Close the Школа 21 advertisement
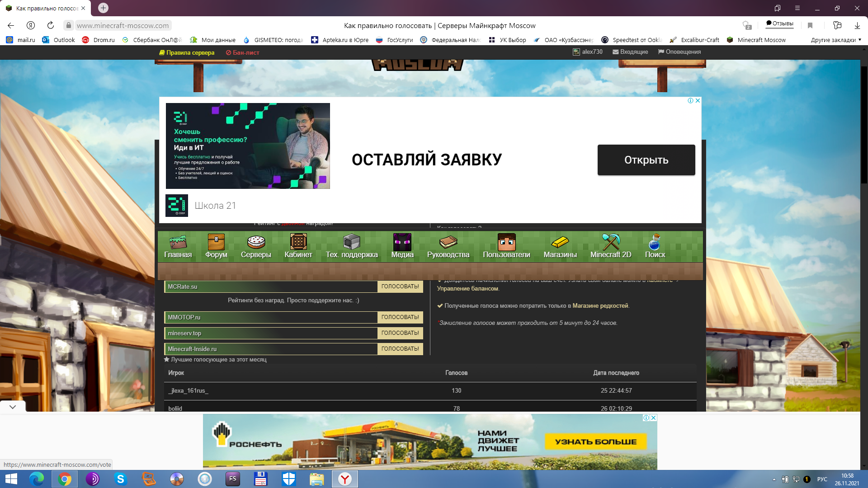Screen dimensions: 868x488 point(698,101)
